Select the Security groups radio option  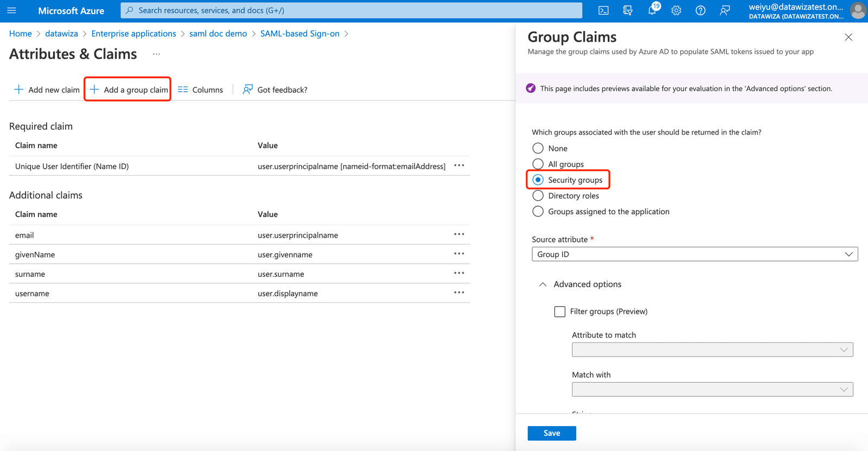tap(538, 180)
